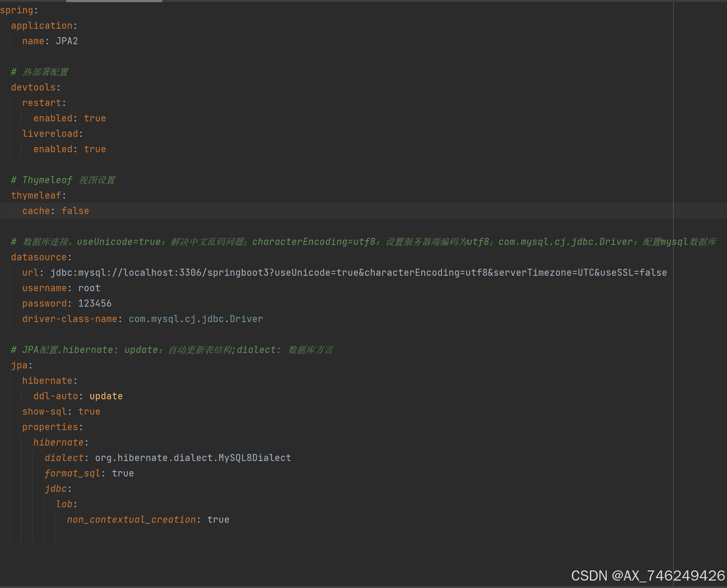Click the 'devtools:' key
The image size is (727, 588).
[x=33, y=87]
